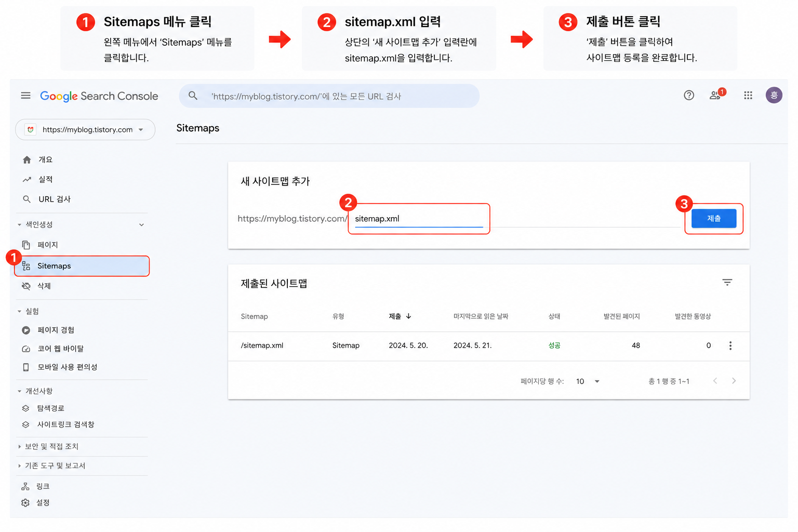The height and width of the screenshot is (532, 798).
Task: Click the gauge icon beside 코어 웹 바이탈
Action: [x=26, y=349]
